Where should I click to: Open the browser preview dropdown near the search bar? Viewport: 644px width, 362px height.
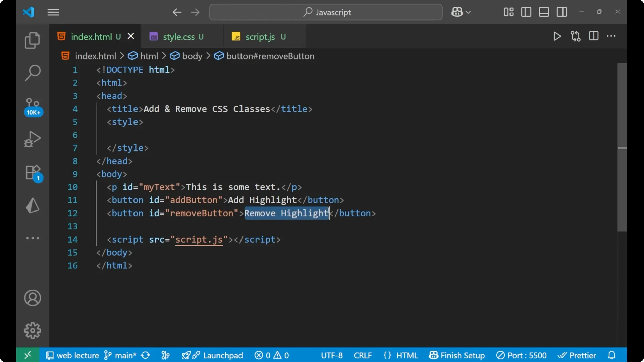coord(461,12)
